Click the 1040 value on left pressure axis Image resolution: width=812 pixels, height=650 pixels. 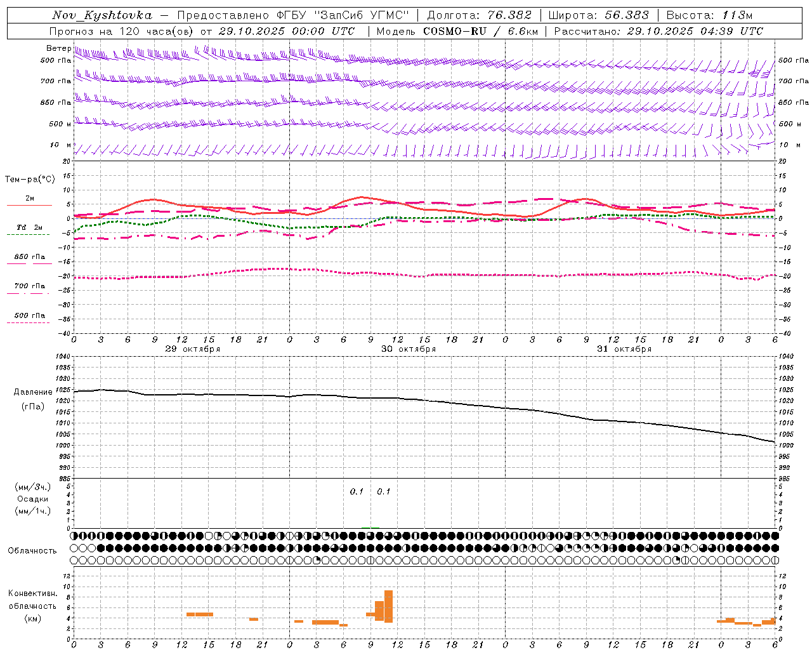coord(62,357)
